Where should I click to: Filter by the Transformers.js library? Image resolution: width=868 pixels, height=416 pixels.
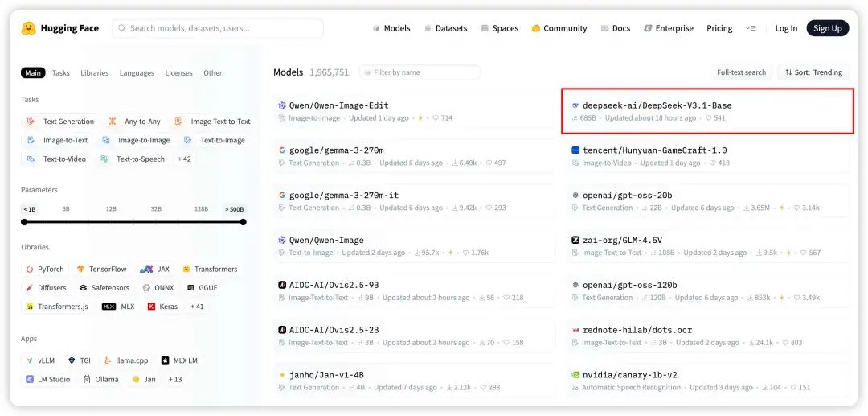point(57,307)
